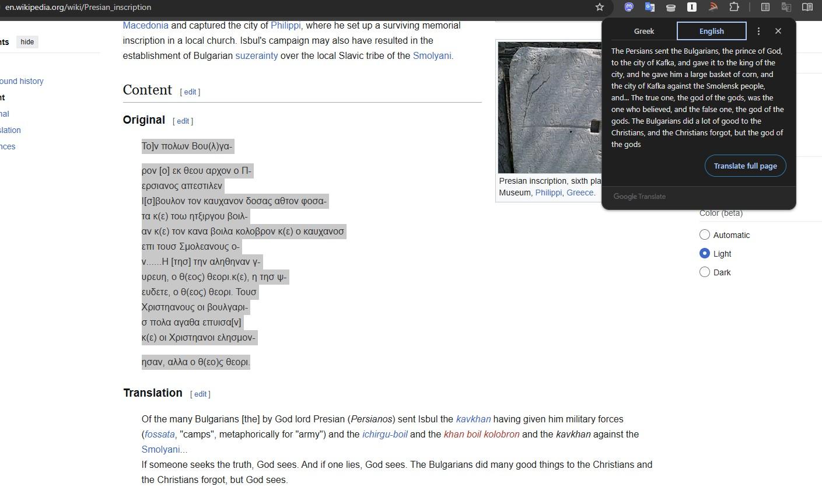Hide the contents sidebar

click(27, 42)
